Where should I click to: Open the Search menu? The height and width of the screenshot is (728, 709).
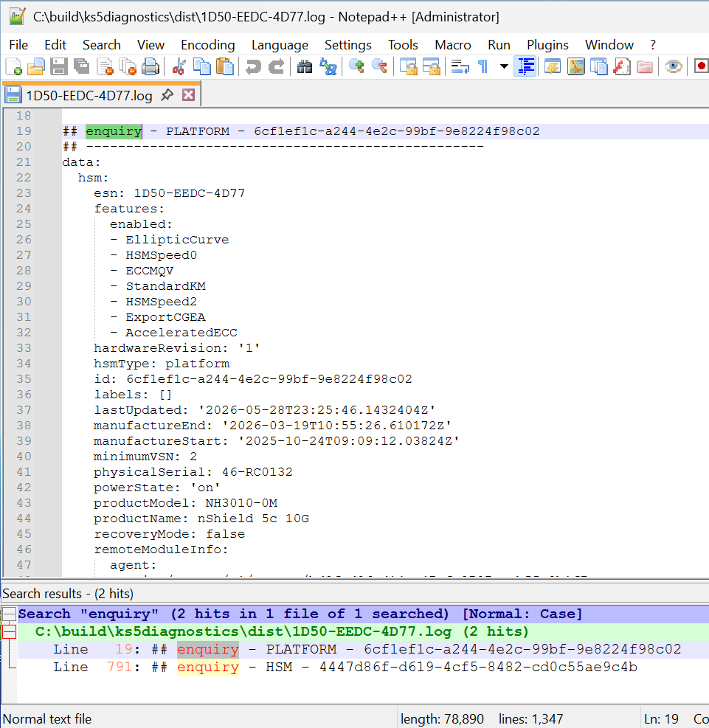point(102,45)
